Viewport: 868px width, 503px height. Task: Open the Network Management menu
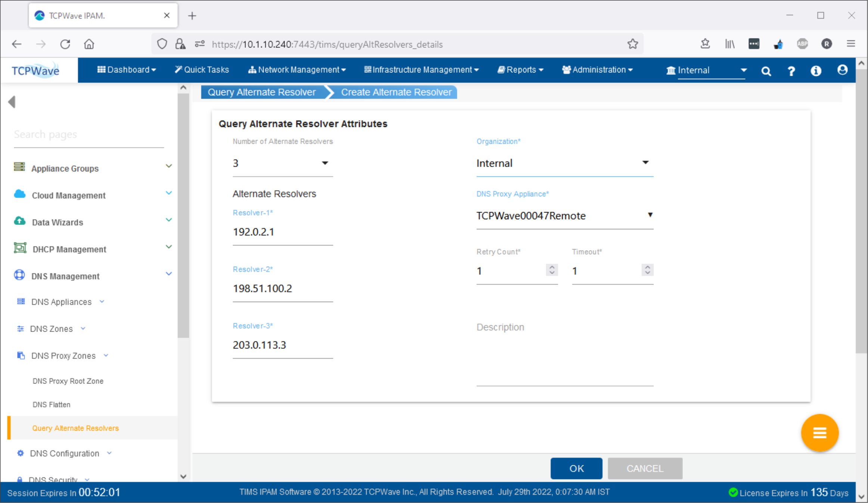coord(297,70)
